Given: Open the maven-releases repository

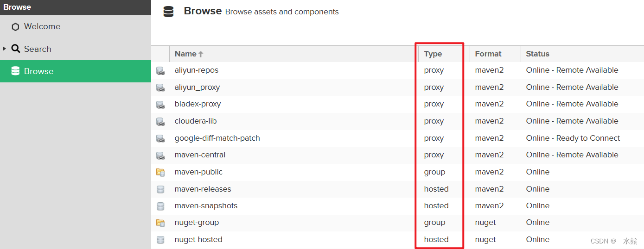Looking at the screenshot, I should pos(203,189).
